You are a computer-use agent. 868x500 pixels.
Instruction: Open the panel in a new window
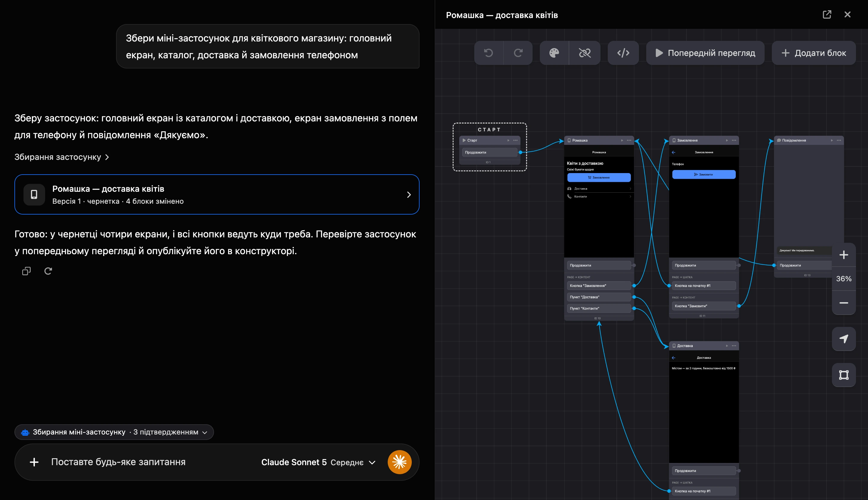pyautogui.click(x=827, y=14)
